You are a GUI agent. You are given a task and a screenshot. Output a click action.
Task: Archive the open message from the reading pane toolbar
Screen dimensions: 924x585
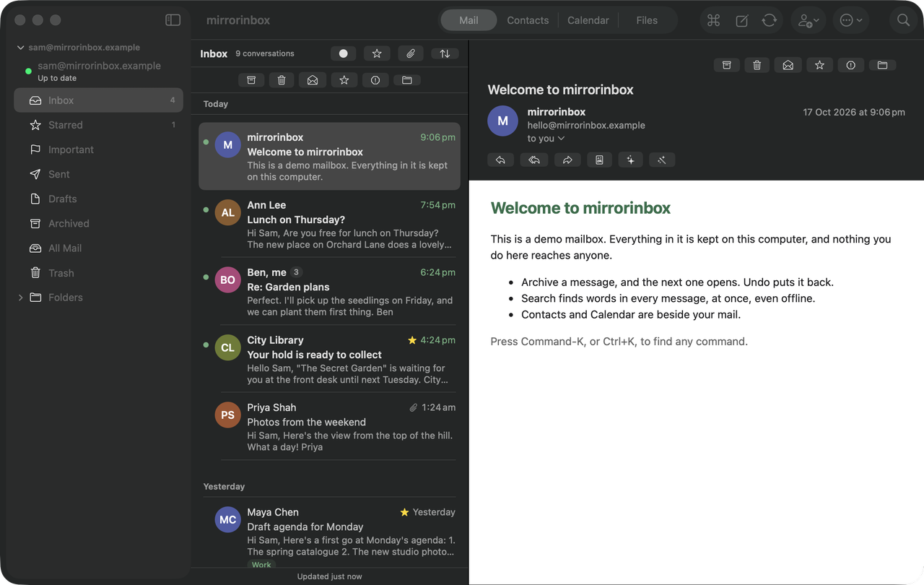coord(727,65)
